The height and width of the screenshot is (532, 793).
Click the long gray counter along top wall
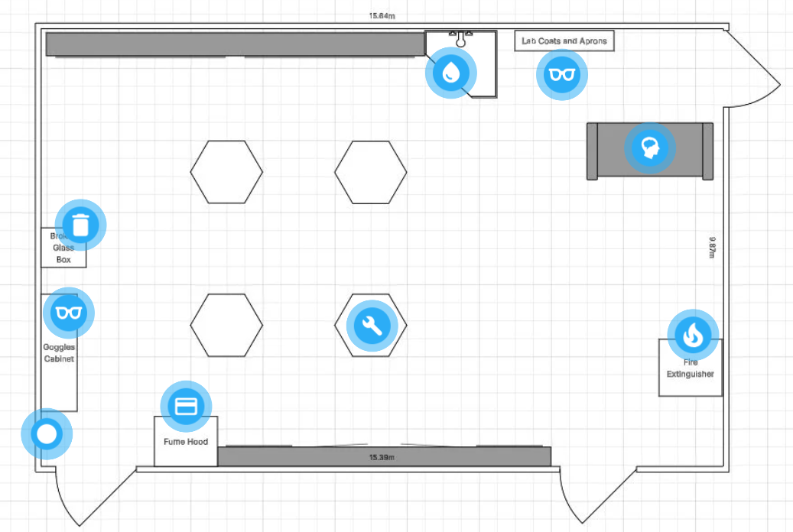tap(236, 44)
